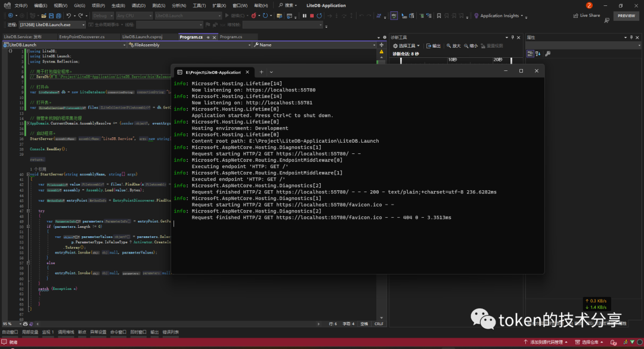Pause the debugging session
The image size is (644, 349).
click(x=304, y=16)
